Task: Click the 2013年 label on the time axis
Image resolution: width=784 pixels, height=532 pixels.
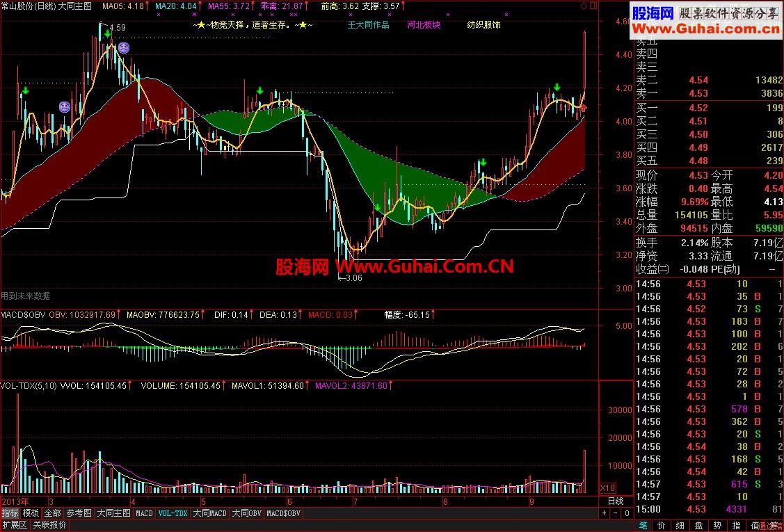Action: (15, 501)
